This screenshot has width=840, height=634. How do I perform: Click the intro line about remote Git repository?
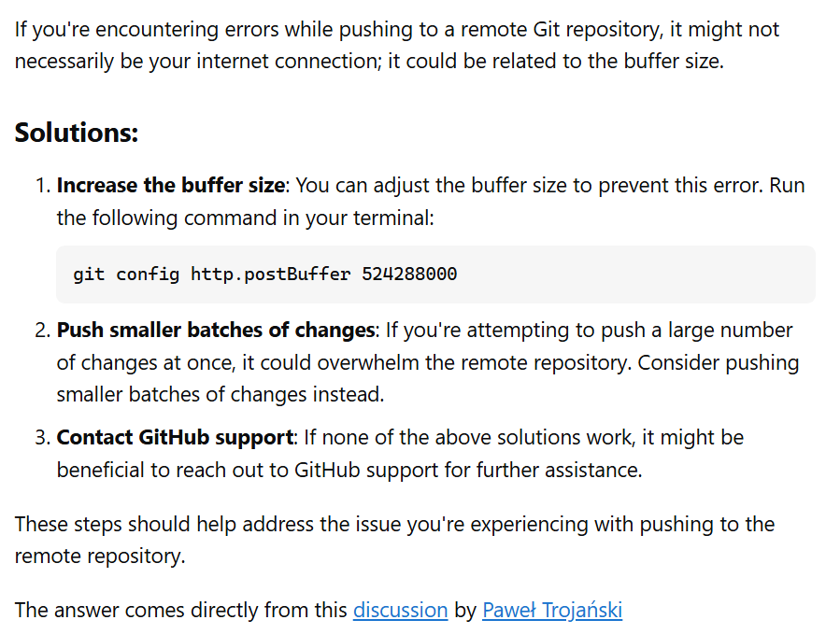pyautogui.click(x=397, y=30)
